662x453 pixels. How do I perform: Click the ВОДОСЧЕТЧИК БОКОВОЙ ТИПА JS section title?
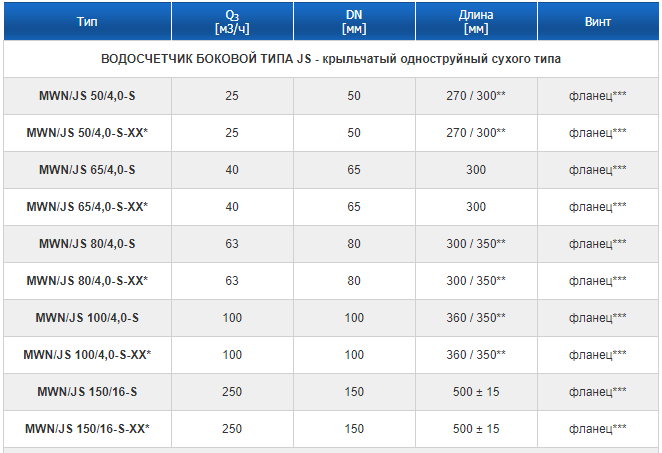point(331,59)
